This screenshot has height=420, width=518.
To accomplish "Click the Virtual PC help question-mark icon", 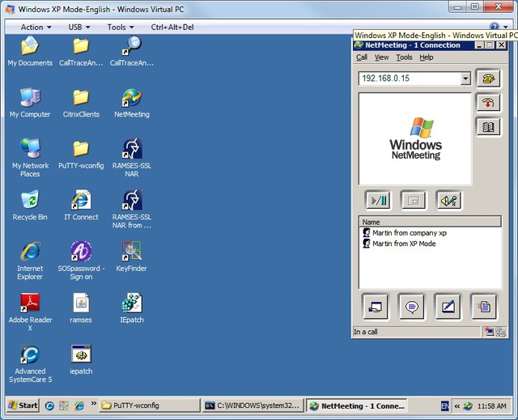I will [x=495, y=27].
